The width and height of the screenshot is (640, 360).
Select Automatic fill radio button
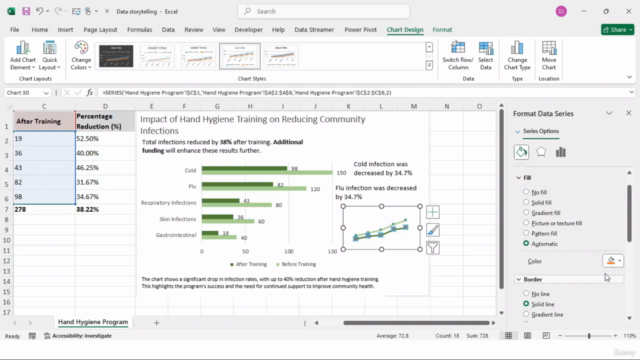526,243
